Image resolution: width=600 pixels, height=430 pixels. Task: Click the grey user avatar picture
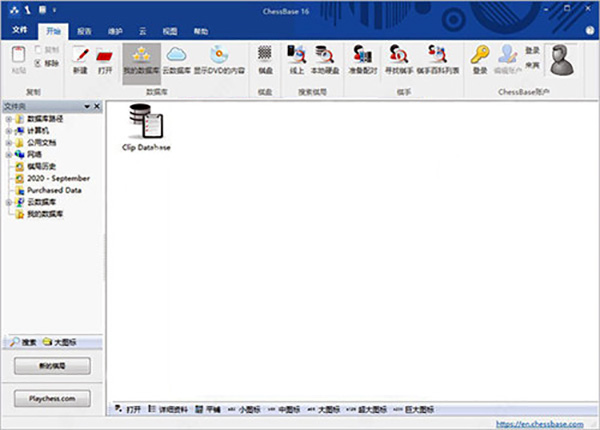tap(561, 60)
